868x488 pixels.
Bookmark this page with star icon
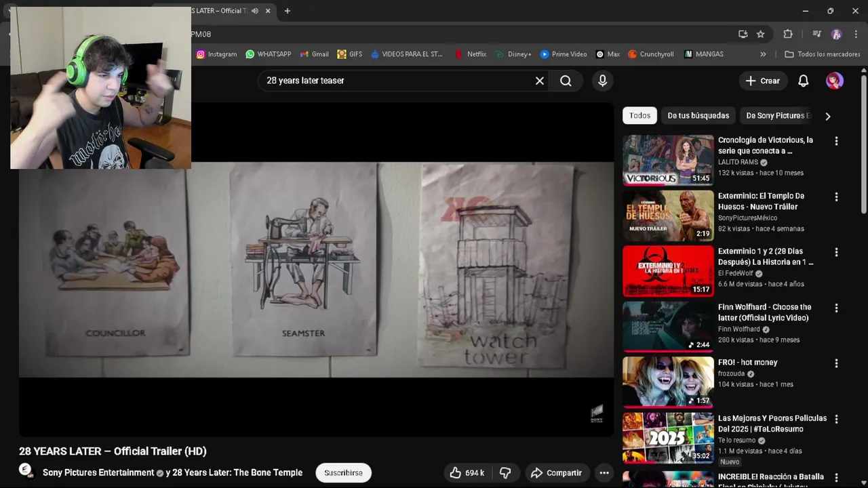[x=761, y=34]
